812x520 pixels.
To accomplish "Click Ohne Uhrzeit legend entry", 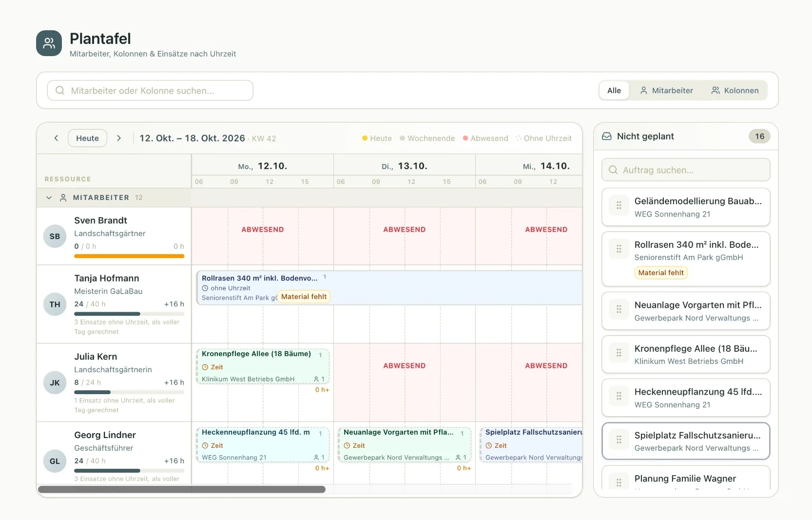I will [544, 139].
